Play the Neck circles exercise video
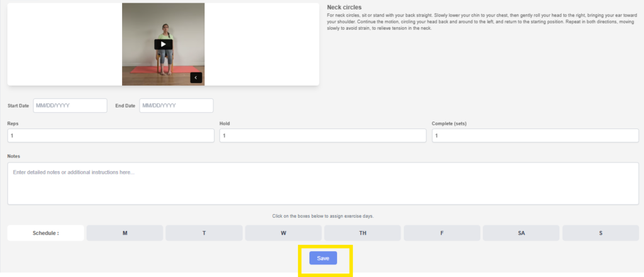The width and height of the screenshot is (644, 277). click(x=163, y=44)
